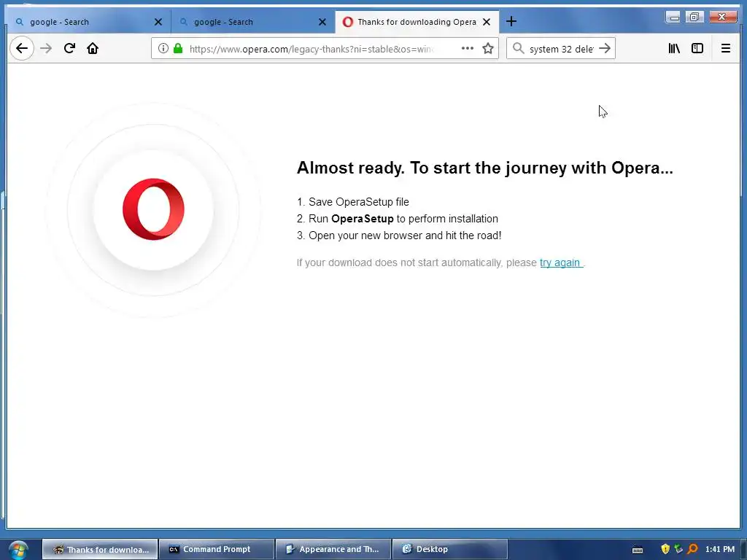
Task: Open a new tab with plus button
Action: tap(511, 21)
